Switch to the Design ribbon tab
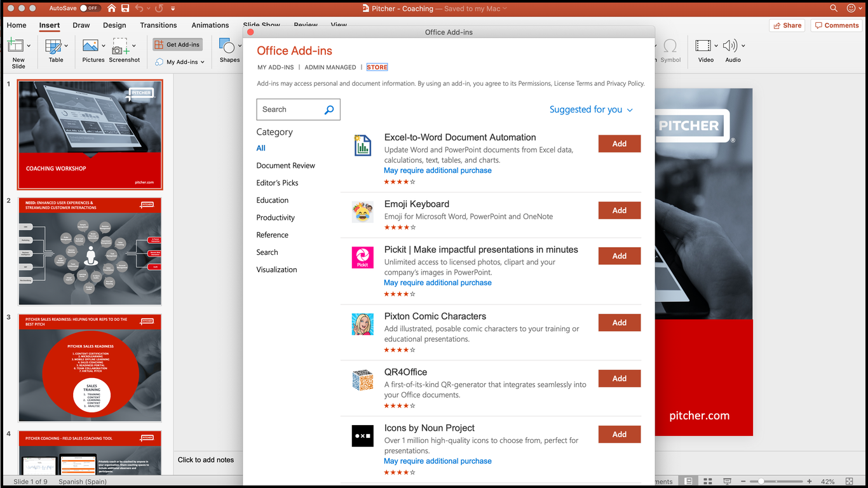This screenshot has height=488, width=868. [x=114, y=25]
